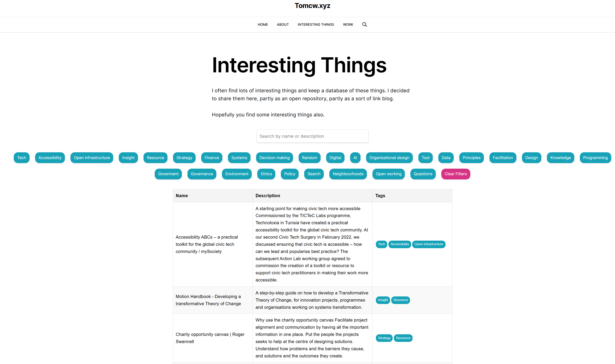Screen dimensions: 615x364
Task: Select the AI filter tag
Action: pyautogui.click(x=356, y=157)
